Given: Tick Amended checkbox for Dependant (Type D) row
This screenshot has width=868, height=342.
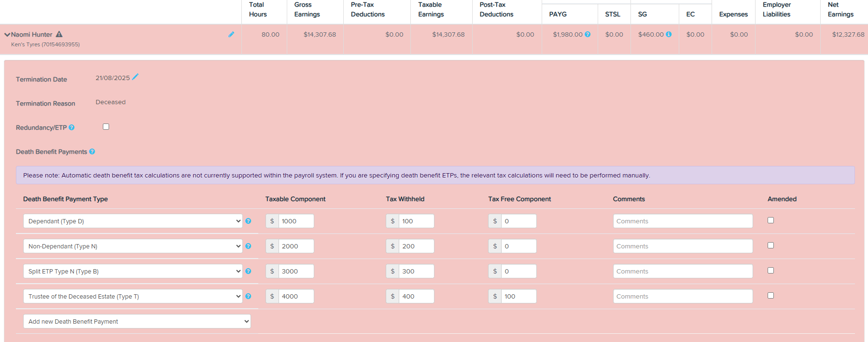Looking at the screenshot, I should click(x=770, y=220).
